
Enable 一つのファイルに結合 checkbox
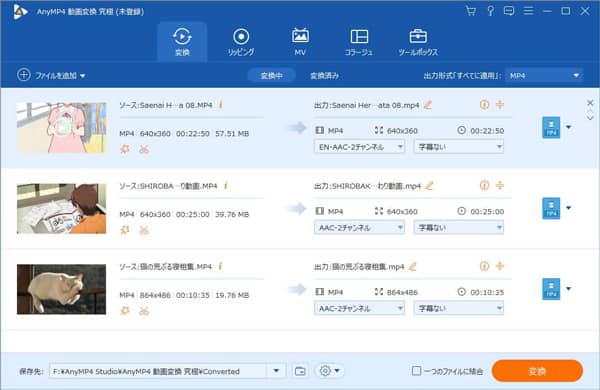416,371
